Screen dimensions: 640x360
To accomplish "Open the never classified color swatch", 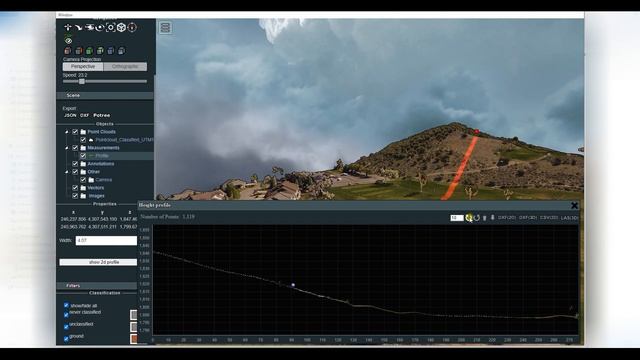I will coord(133,315).
